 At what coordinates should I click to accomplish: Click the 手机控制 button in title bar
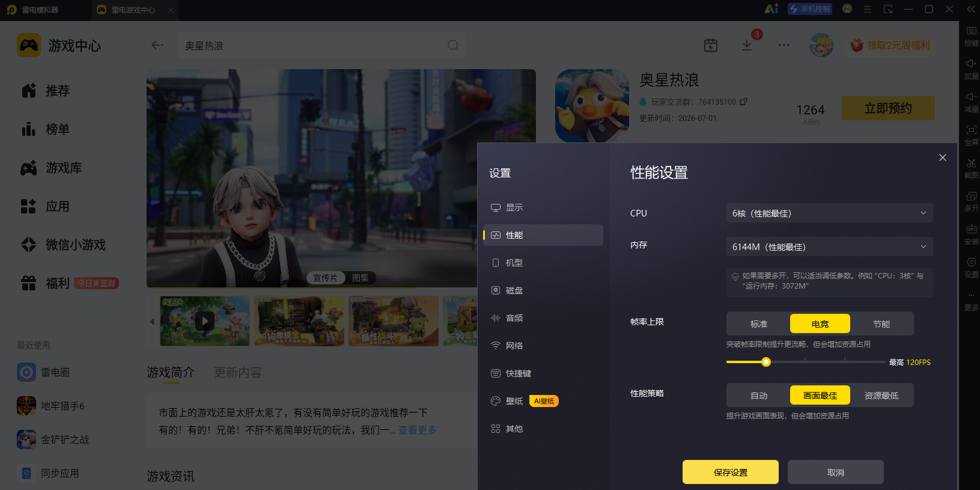810,9
